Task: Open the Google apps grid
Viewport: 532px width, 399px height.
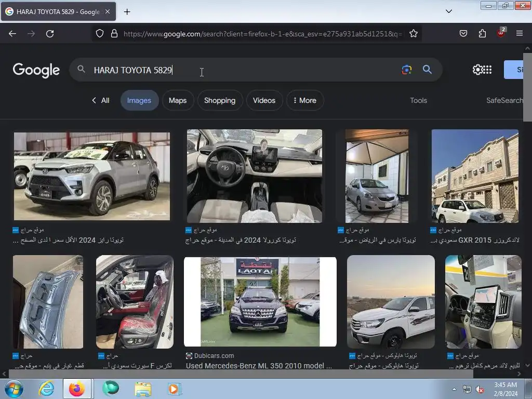Action: point(487,70)
